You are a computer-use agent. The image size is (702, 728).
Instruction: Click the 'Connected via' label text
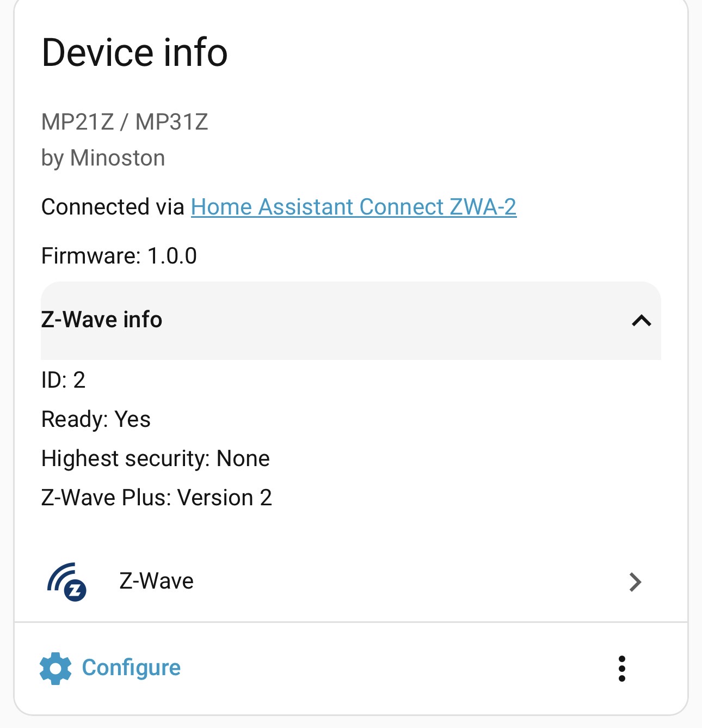113,207
